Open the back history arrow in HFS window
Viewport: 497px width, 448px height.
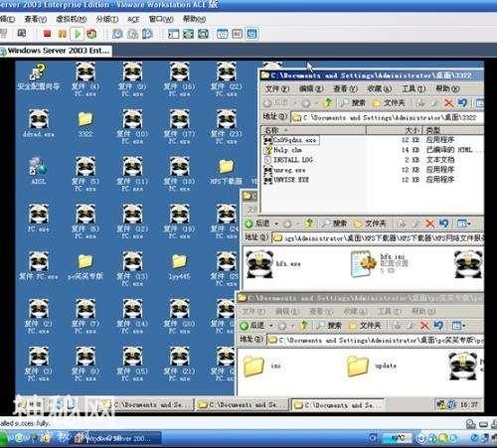coord(276,224)
